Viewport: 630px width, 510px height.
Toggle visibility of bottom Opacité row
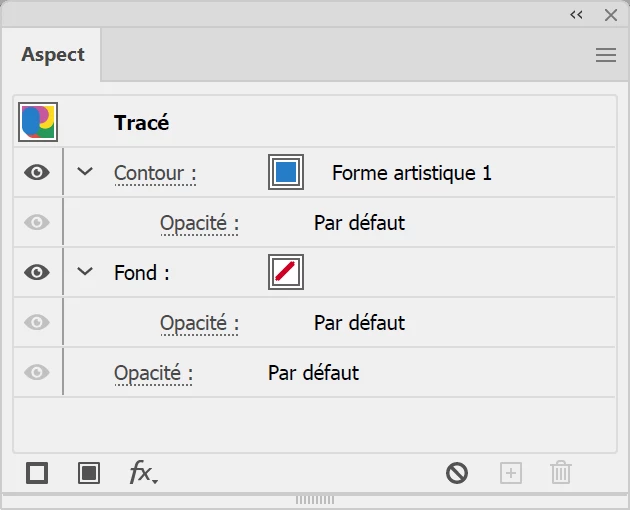pos(37,372)
